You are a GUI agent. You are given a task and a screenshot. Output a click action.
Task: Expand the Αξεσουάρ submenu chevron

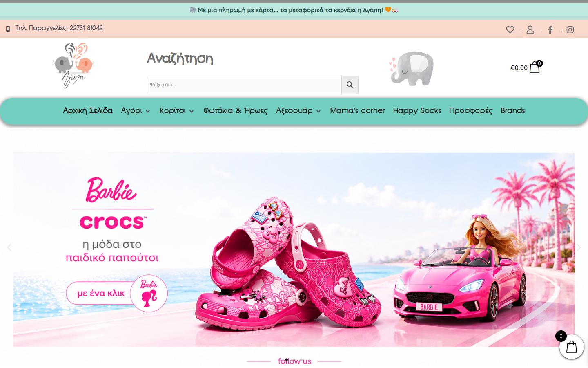pos(318,111)
